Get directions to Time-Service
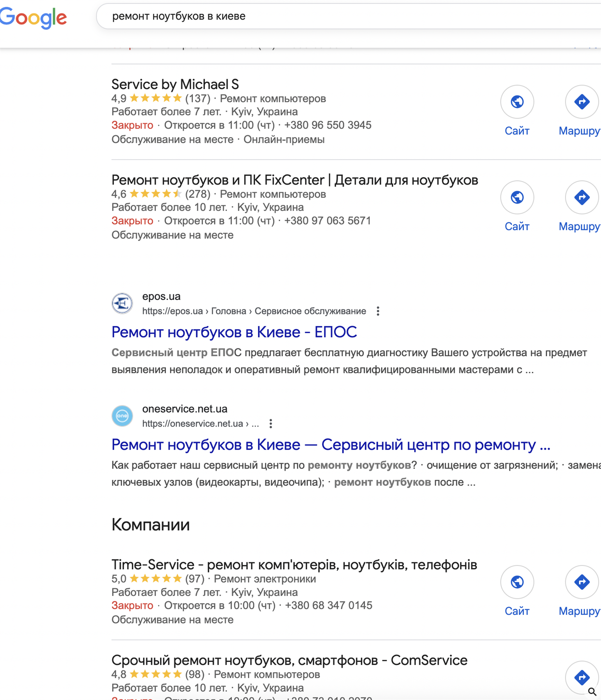 coord(581,582)
